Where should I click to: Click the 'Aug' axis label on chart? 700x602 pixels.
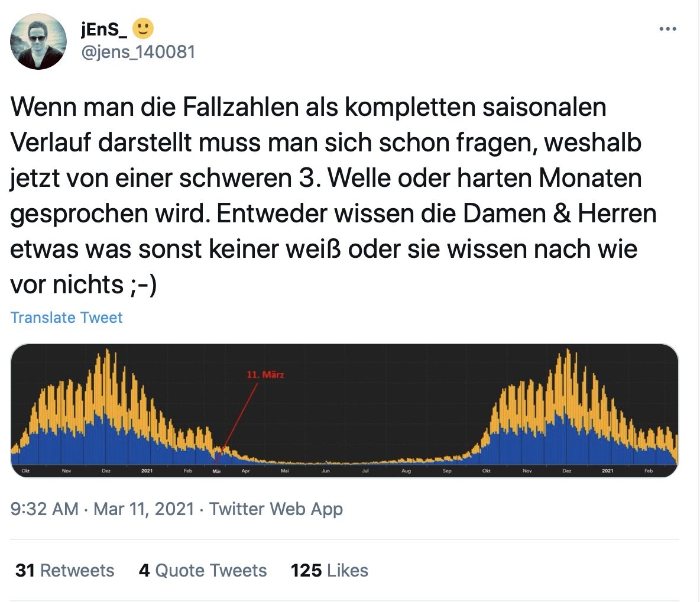point(406,471)
